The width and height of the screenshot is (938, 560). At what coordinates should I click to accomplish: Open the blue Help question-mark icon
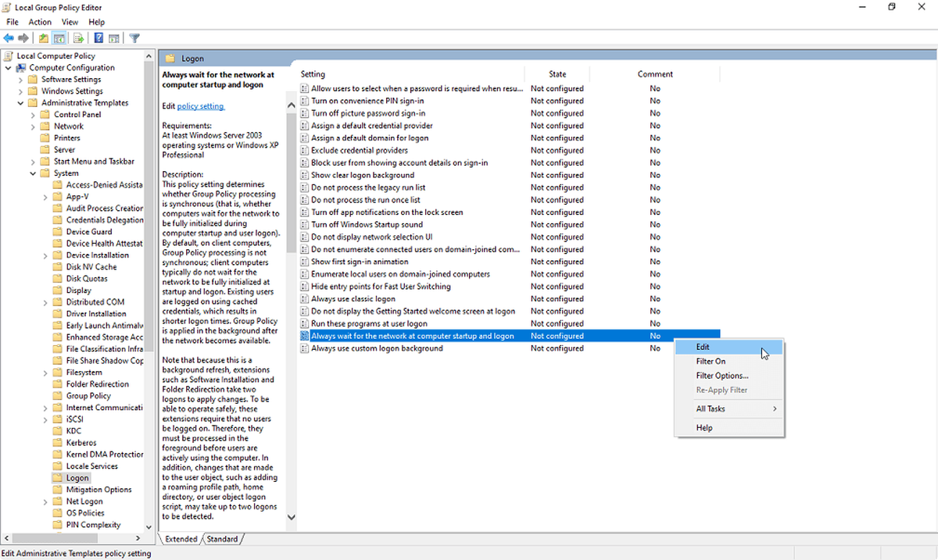pos(99,37)
